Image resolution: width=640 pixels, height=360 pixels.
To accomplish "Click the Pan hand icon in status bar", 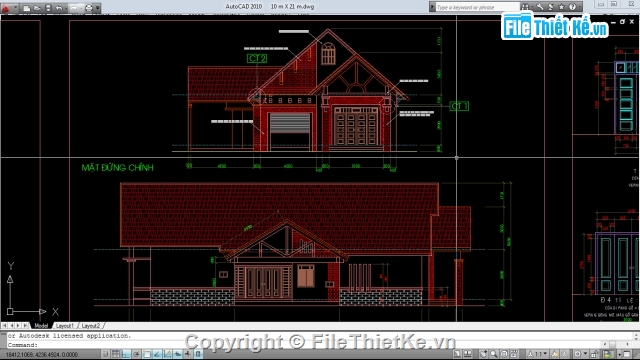I will pos(483,354).
